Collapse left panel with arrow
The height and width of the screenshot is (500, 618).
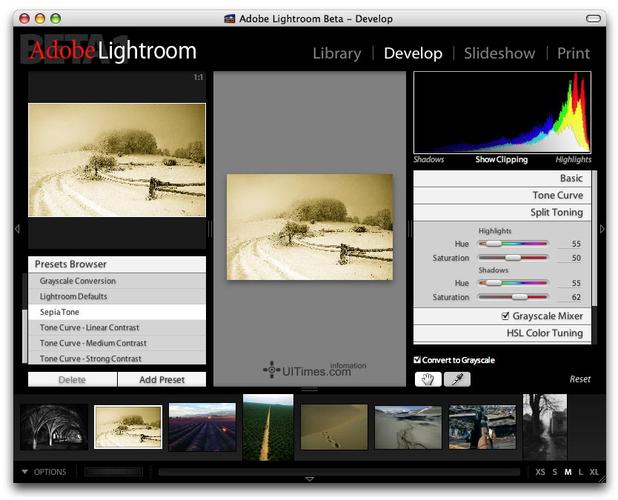click(x=17, y=229)
